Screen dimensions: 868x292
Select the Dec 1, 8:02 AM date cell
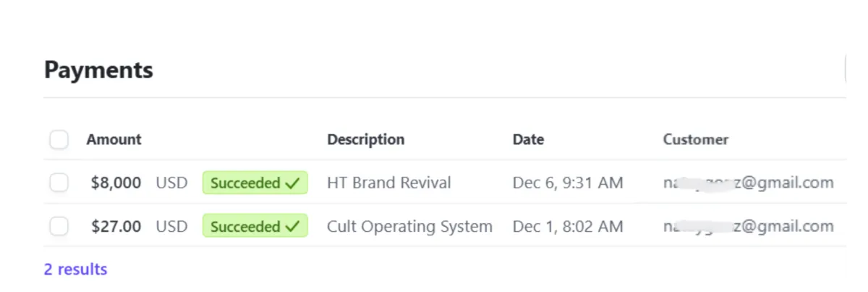click(x=567, y=227)
